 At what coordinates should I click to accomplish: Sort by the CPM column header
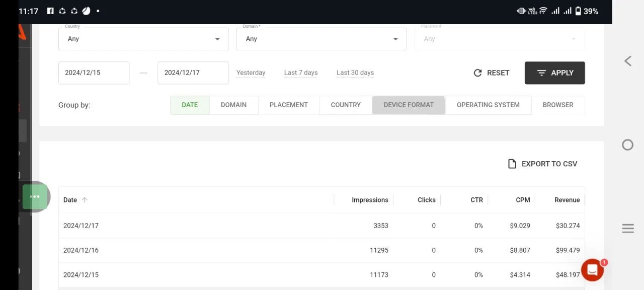tap(523, 200)
